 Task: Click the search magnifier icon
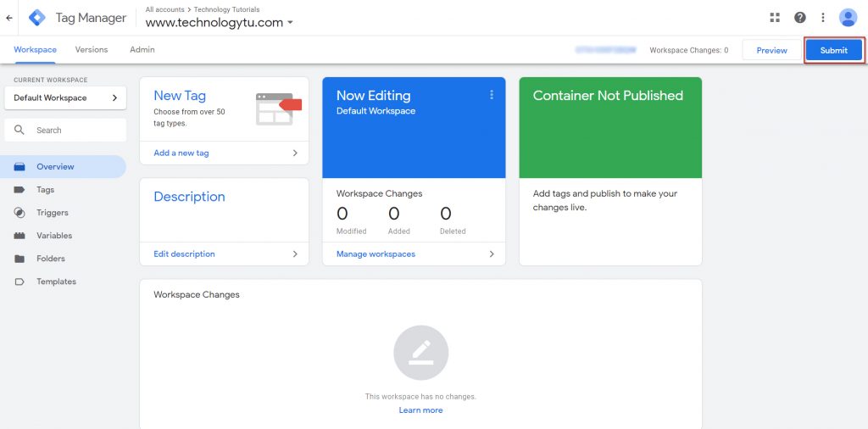click(x=19, y=130)
